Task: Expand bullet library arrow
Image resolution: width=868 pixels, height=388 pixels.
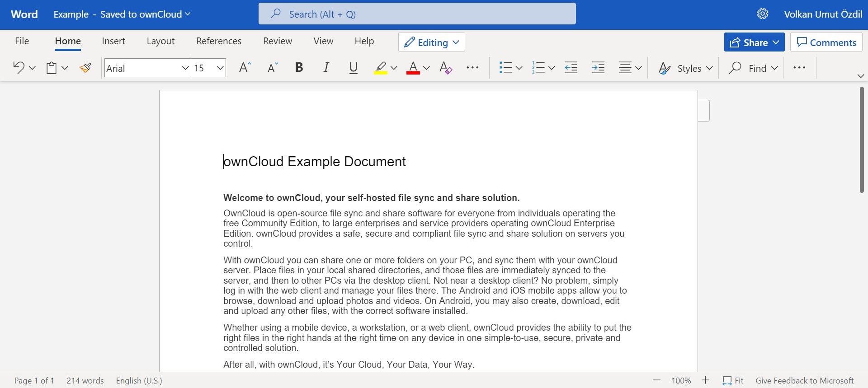Action: pos(519,68)
